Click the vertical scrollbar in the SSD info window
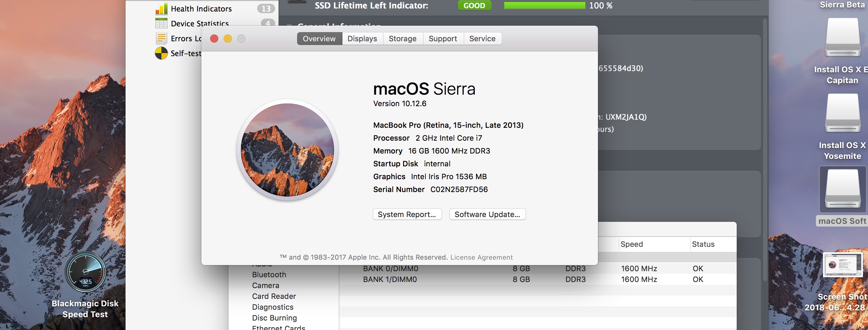Viewport: 868px width, 330px height. [765, 149]
